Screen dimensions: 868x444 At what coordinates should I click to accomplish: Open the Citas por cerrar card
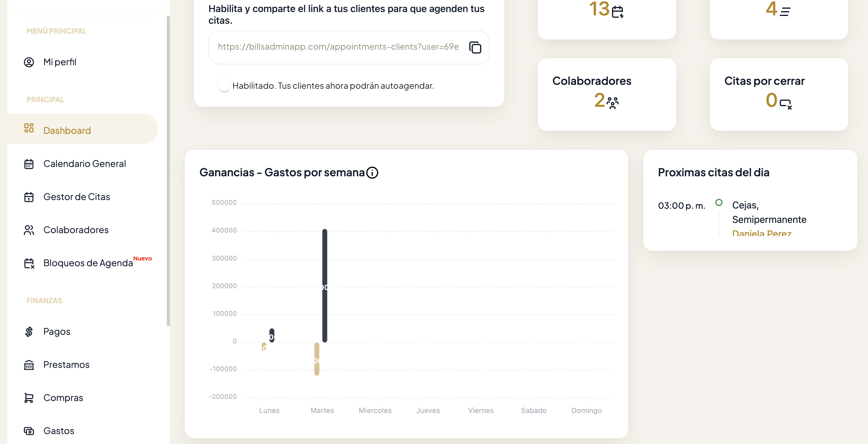coord(778,94)
